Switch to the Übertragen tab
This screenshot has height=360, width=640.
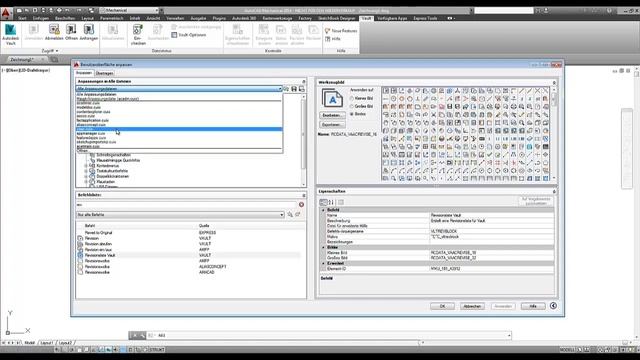point(104,73)
